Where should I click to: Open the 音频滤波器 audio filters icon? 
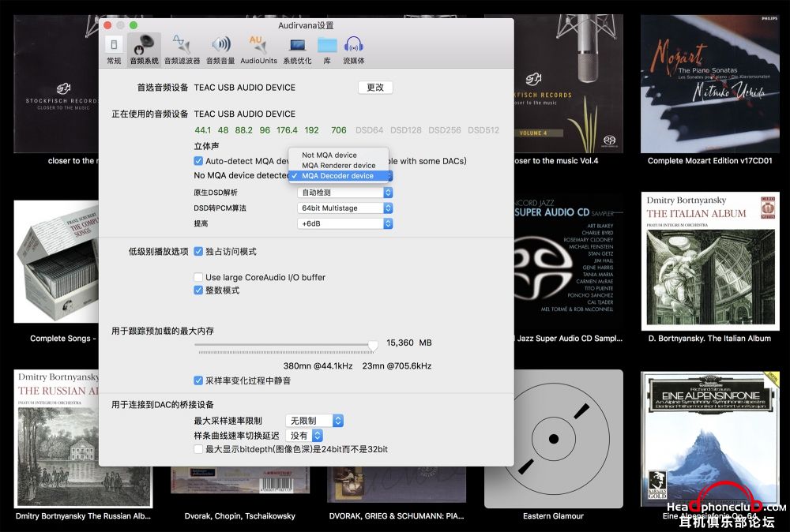click(182, 49)
